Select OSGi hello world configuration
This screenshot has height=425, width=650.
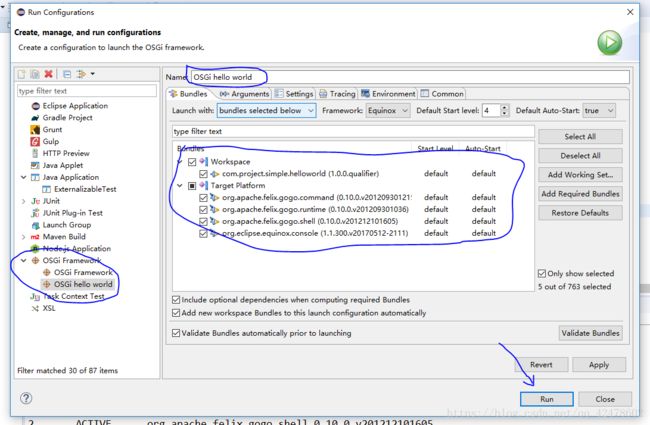83,284
